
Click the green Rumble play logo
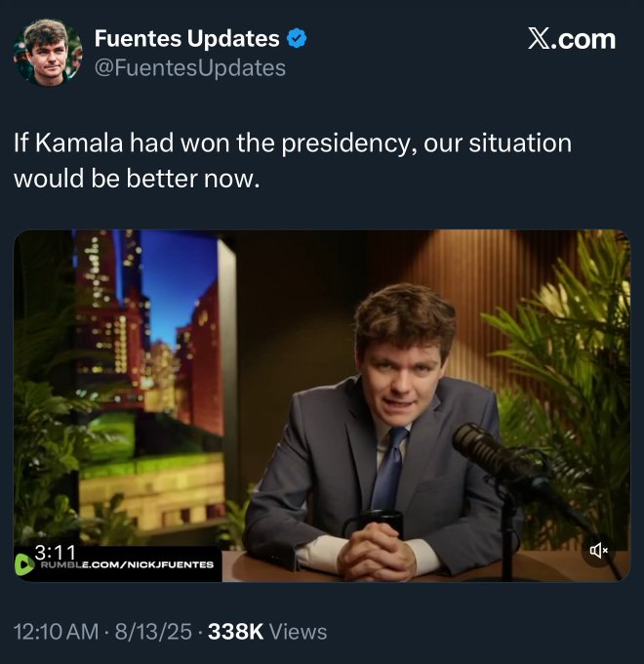24,563
